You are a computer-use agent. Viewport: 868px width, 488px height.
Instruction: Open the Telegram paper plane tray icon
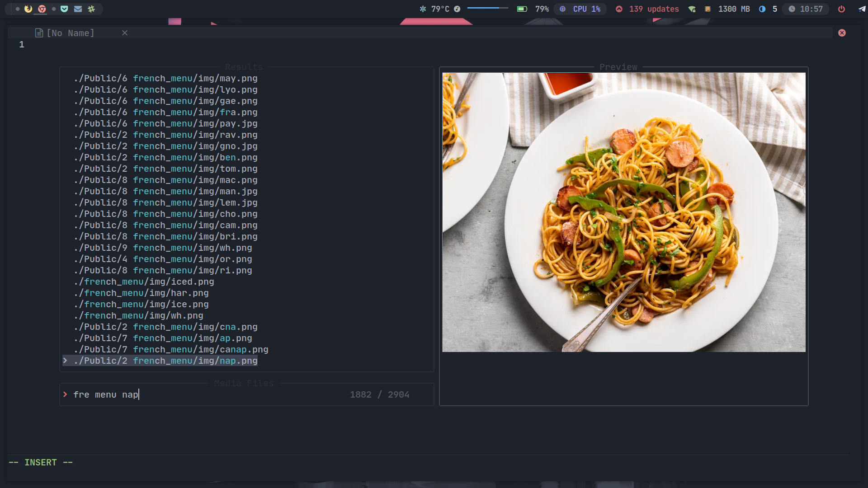click(x=862, y=9)
